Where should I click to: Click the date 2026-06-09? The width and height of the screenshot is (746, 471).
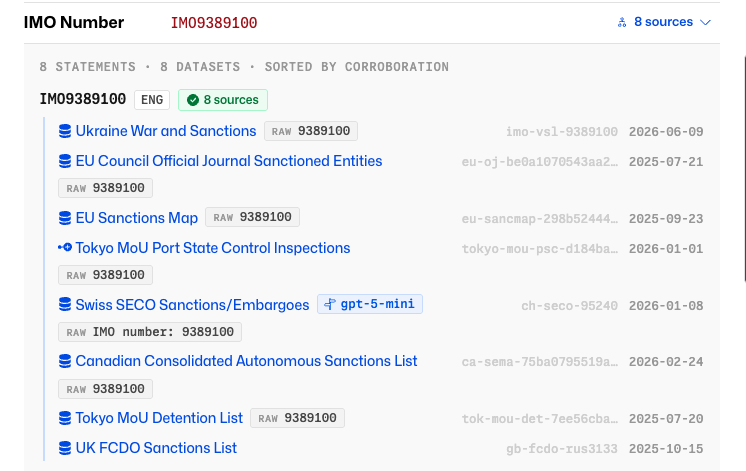coord(666,132)
